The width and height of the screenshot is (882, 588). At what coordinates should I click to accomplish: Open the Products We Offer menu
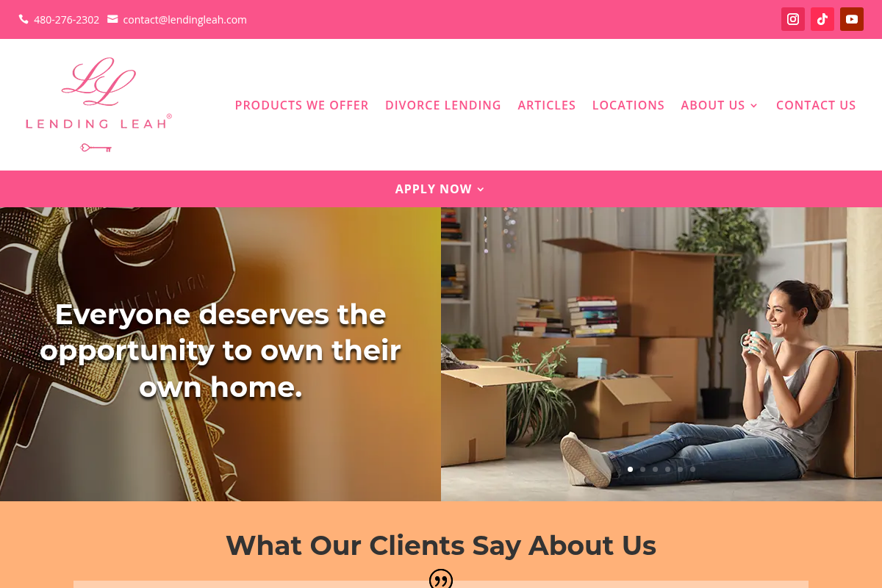(x=301, y=105)
